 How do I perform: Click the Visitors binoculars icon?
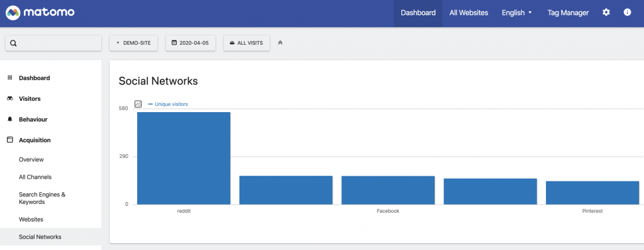pyautogui.click(x=10, y=99)
